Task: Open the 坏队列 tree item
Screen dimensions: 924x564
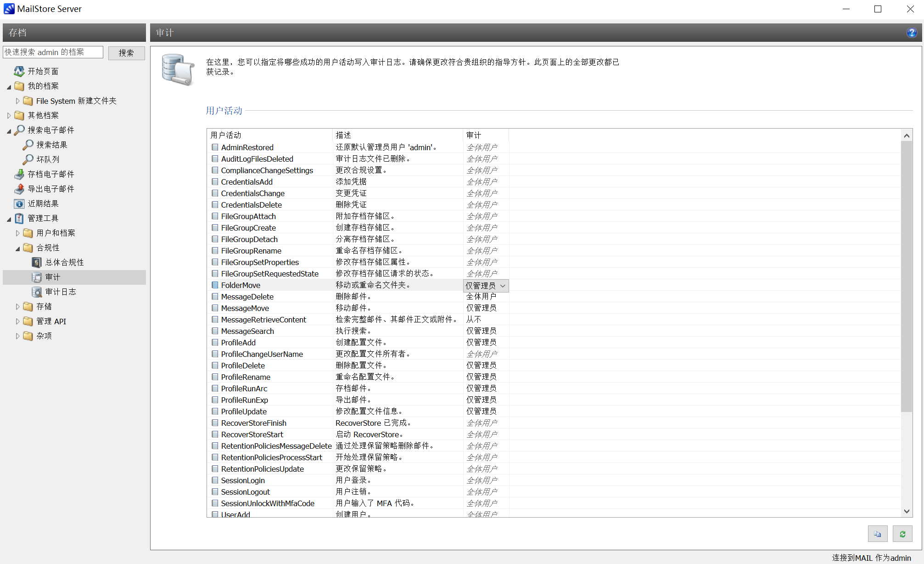Action: point(48,159)
